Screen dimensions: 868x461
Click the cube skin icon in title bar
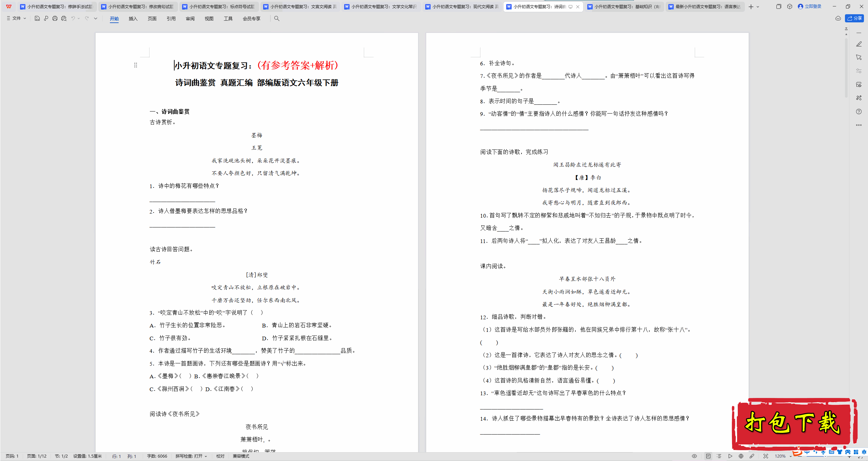tap(790, 6)
